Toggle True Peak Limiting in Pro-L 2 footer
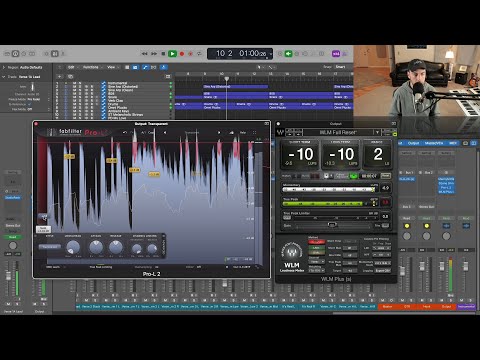480x360 pixels. coord(101,267)
